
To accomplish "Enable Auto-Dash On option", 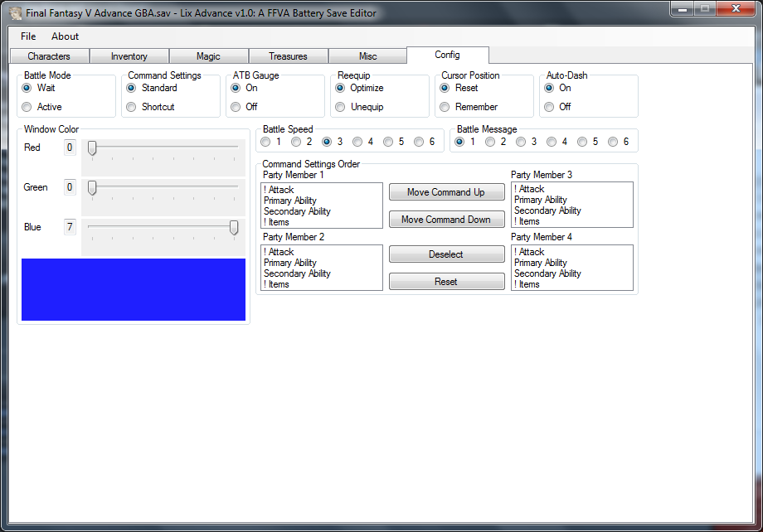I will point(557,88).
